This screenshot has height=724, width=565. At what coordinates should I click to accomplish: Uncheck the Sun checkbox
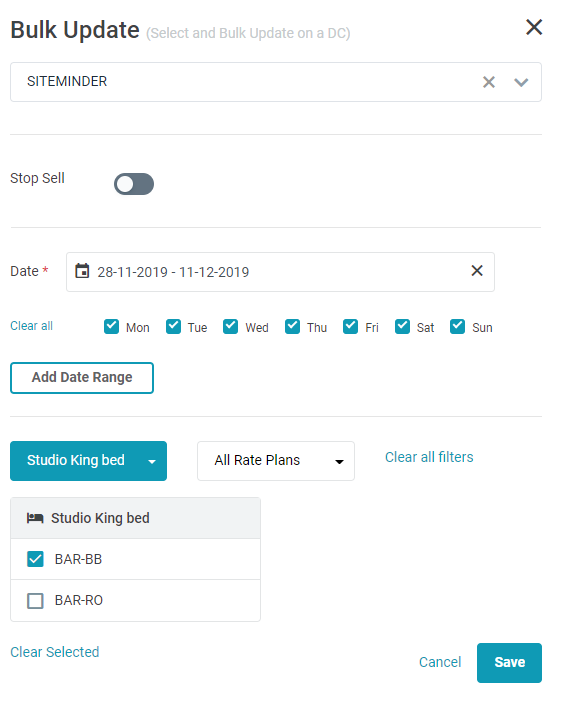[x=457, y=326]
